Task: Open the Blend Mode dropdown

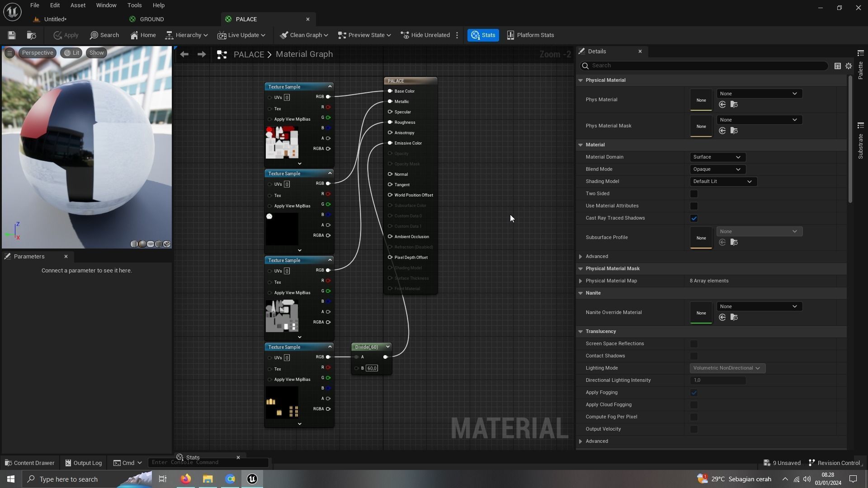Action: pyautogui.click(x=717, y=169)
